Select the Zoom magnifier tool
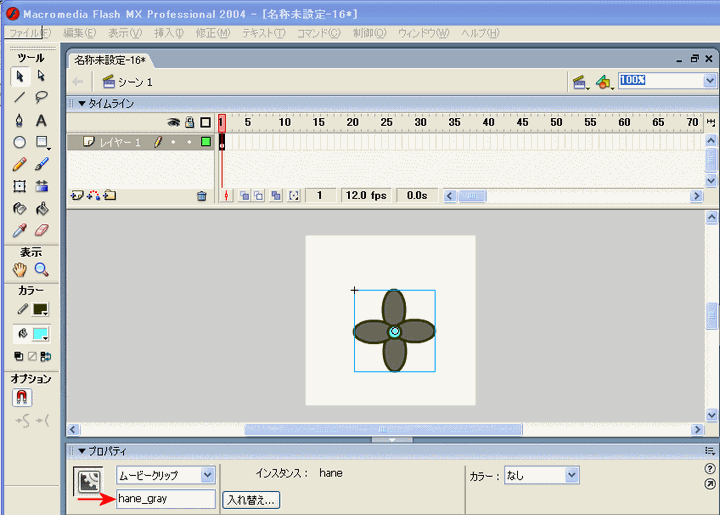The width and height of the screenshot is (720, 515). click(41, 270)
